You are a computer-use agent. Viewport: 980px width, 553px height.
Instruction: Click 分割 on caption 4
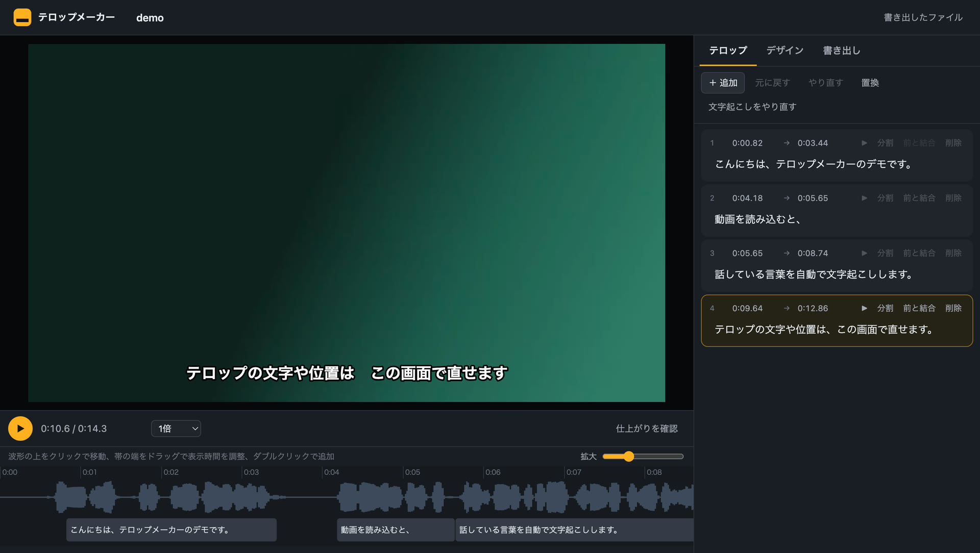click(885, 308)
